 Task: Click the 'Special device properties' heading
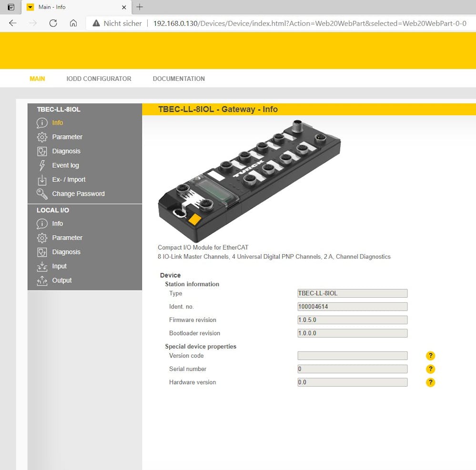[201, 347]
